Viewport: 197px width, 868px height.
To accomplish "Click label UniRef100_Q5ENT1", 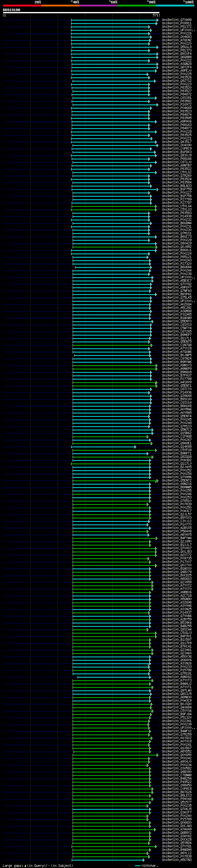I will point(177,386).
